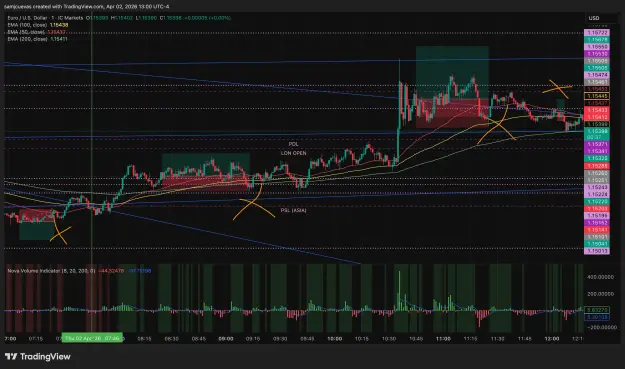The width and height of the screenshot is (625, 369).
Task: Click the 1.15013 price label
Action: [597, 251]
